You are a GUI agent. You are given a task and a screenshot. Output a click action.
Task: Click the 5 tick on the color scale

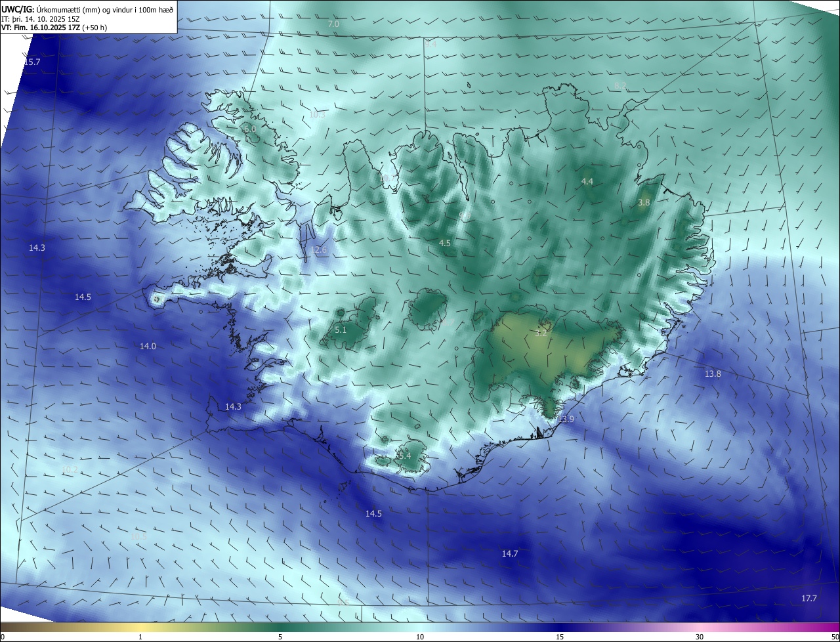point(280,637)
